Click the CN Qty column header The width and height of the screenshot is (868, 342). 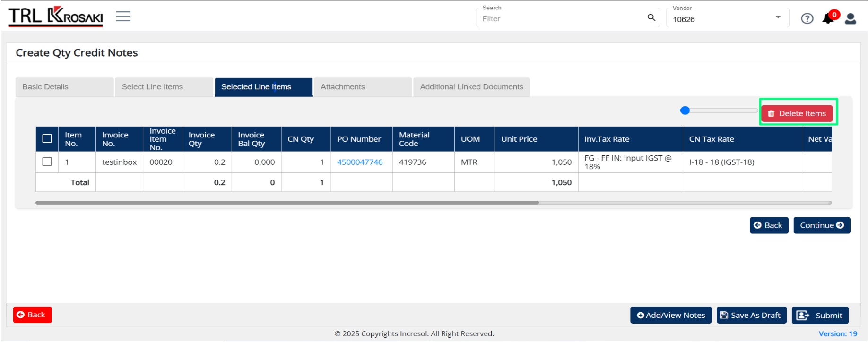click(306, 139)
